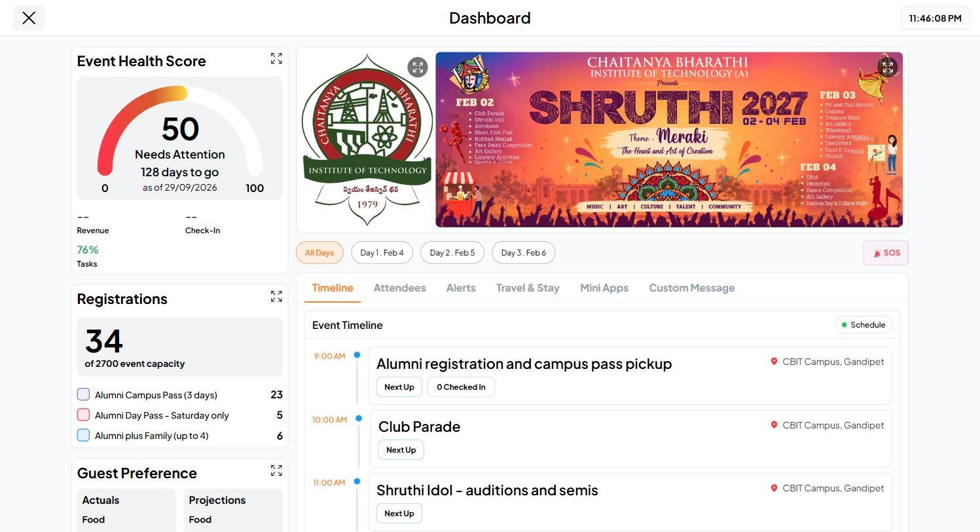
Task: Click the 10:00 AM timeline dot
Action: (359, 419)
